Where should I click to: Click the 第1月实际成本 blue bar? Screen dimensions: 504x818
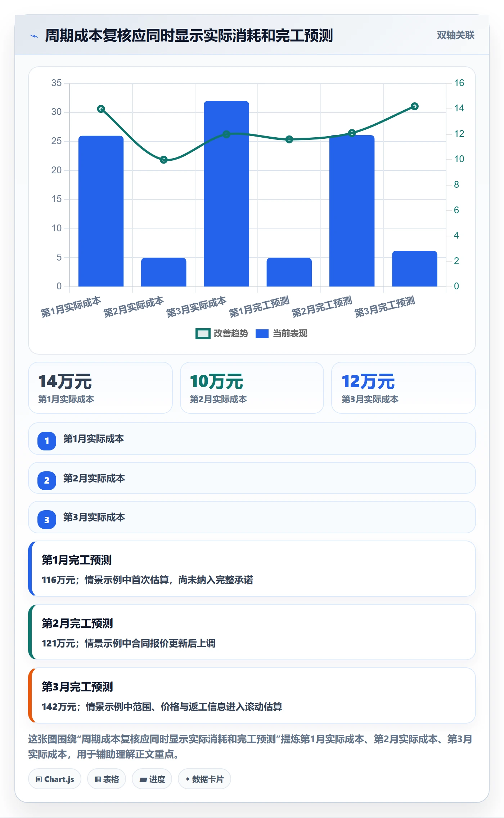click(101, 211)
